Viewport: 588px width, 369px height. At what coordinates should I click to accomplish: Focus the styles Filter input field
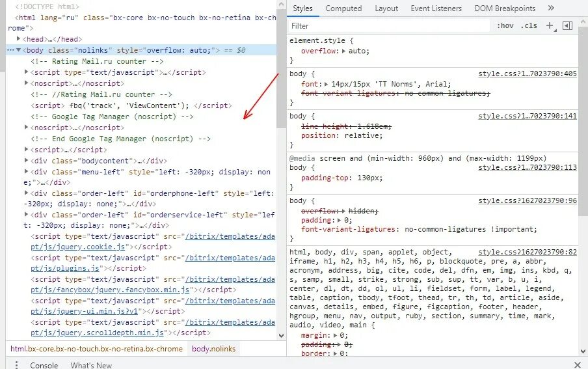(x=389, y=25)
